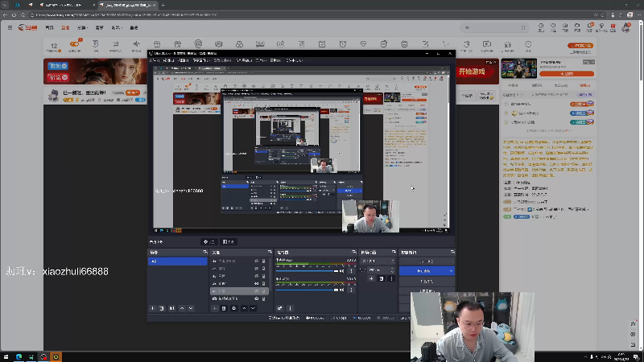Image resolution: width=644 pixels, height=362 pixels.
Task: Select the orange-highlighted Douyu nav tab
Action: click(x=65, y=27)
